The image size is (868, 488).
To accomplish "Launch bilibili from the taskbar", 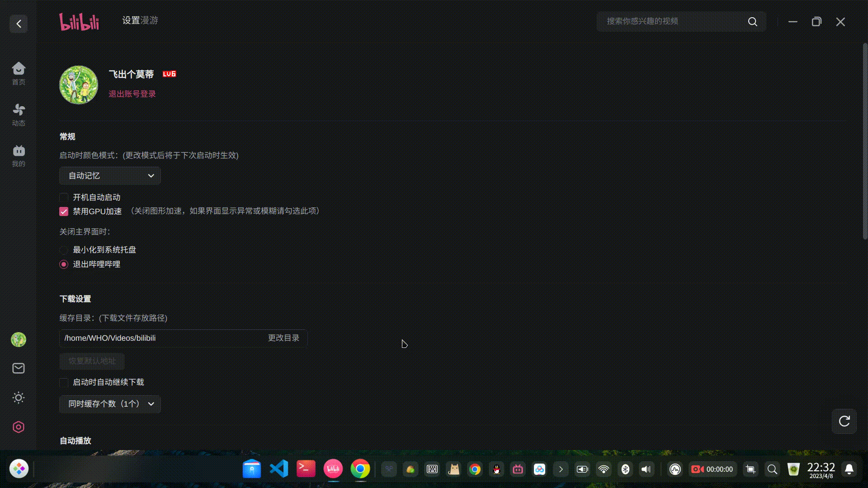I will point(333,469).
